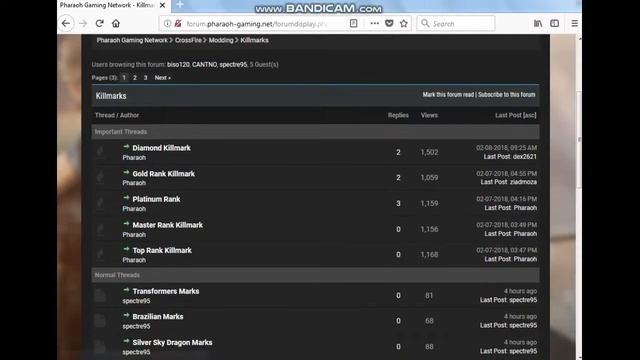Open Last Post link on Platinum Rank row
The width and height of the screenshot is (640, 360).
(498, 208)
